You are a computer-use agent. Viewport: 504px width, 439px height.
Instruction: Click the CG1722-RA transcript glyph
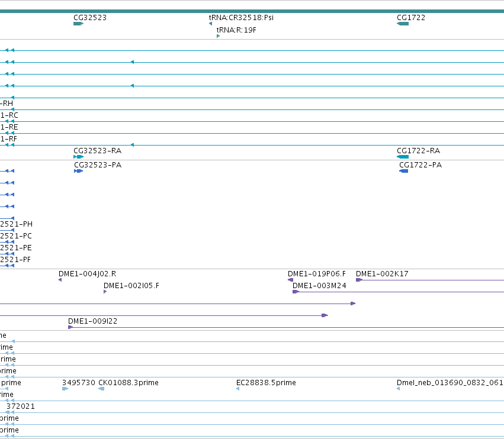click(403, 157)
